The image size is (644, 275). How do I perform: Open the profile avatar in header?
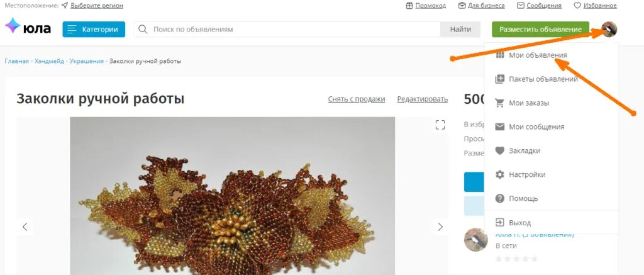point(609,29)
